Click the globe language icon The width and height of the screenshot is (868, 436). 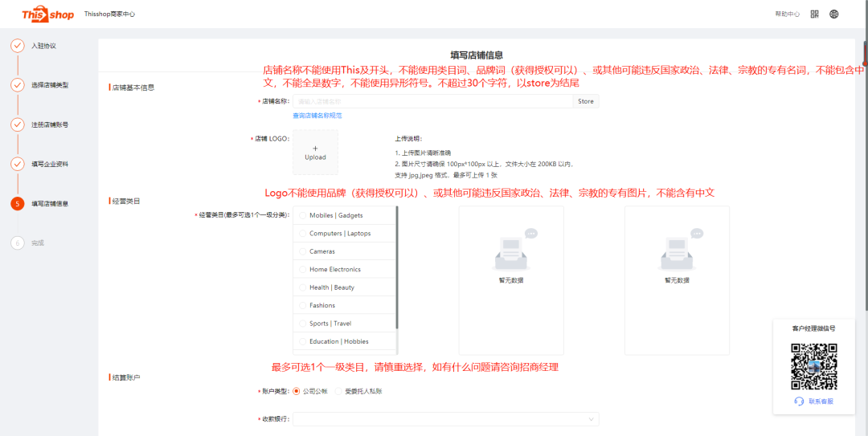point(834,14)
